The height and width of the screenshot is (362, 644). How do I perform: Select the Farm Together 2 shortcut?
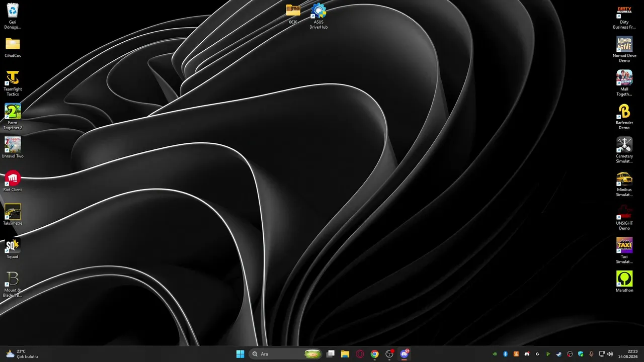point(13,117)
